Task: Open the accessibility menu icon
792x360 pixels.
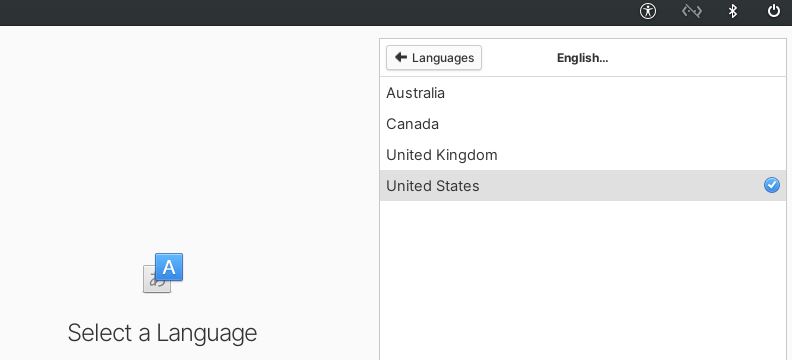Action: point(648,11)
